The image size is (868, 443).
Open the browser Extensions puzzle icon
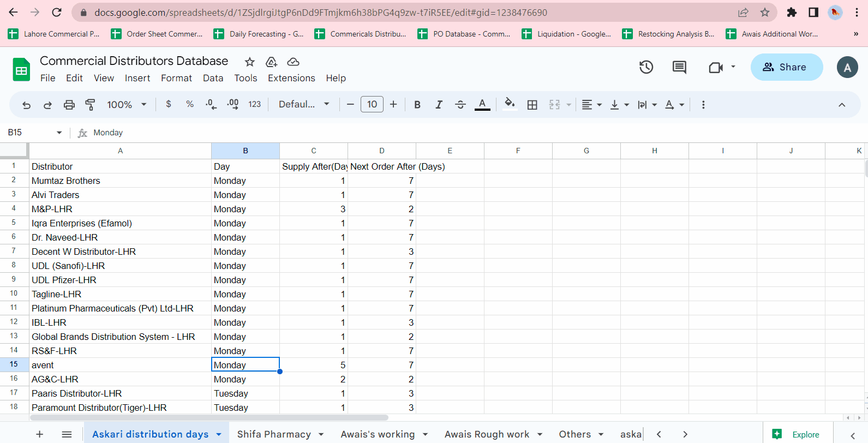(792, 12)
